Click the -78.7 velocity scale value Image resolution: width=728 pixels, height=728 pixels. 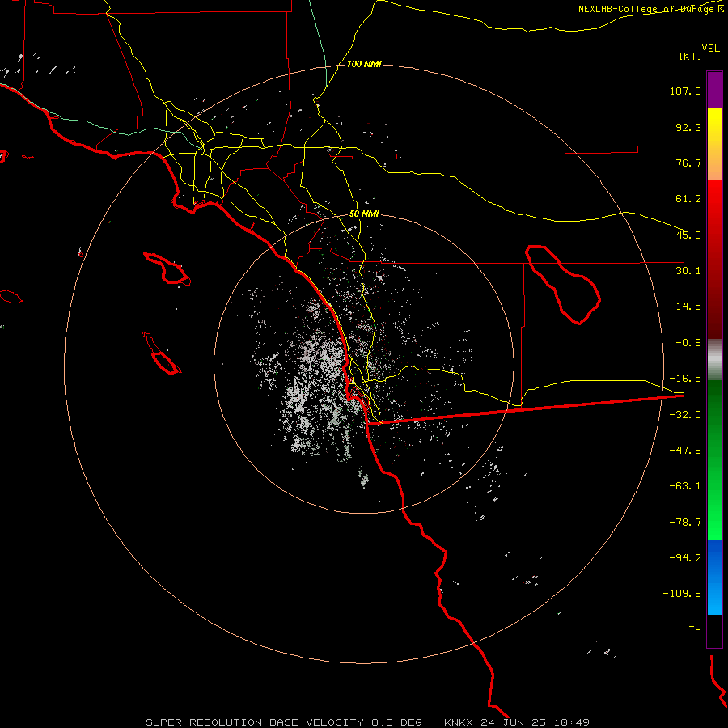(685, 523)
